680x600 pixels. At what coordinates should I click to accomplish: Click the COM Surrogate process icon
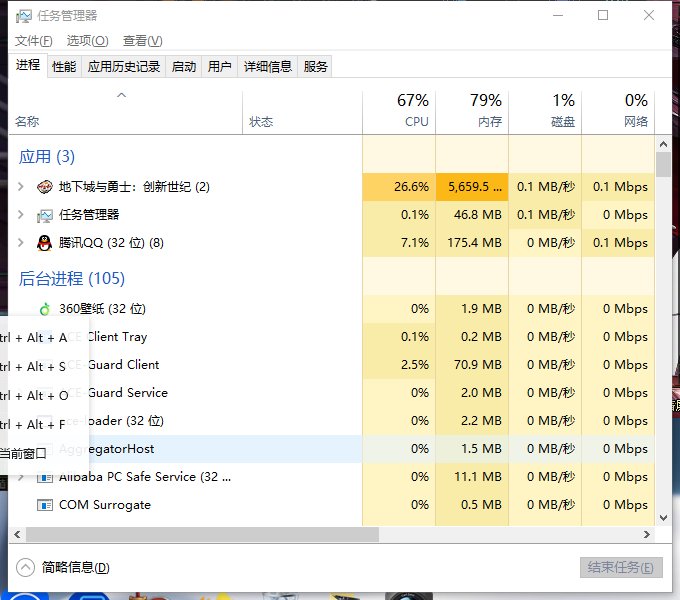[45, 505]
